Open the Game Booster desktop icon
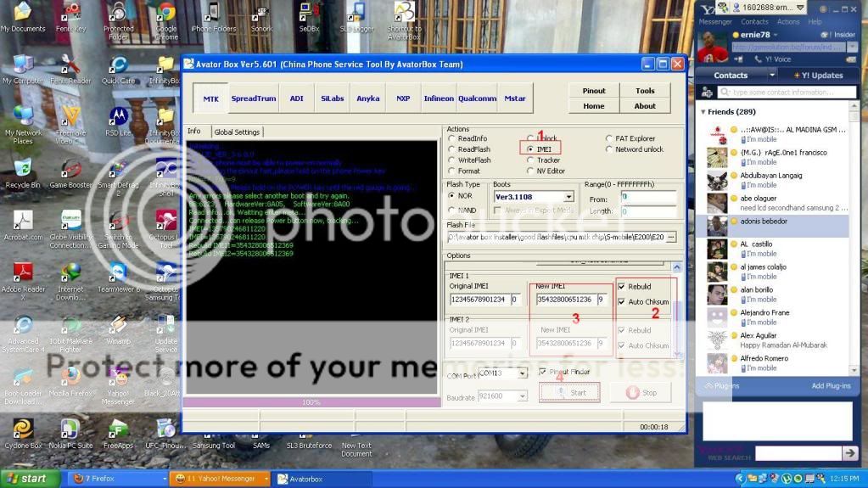868x488 pixels. [x=71, y=168]
